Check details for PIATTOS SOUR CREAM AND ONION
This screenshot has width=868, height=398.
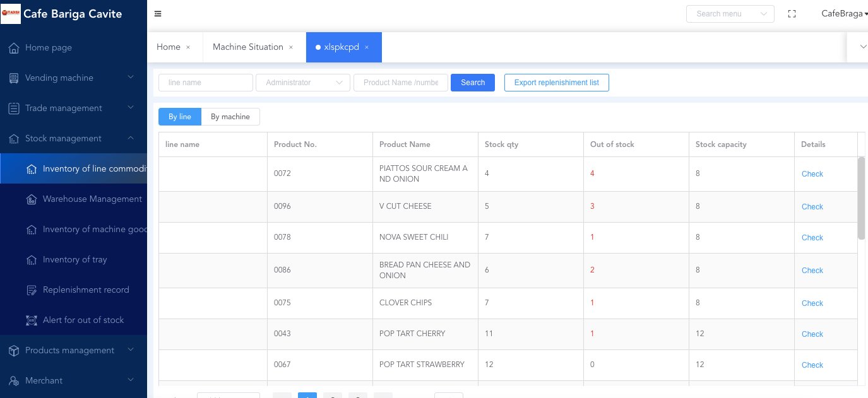[812, 174]
